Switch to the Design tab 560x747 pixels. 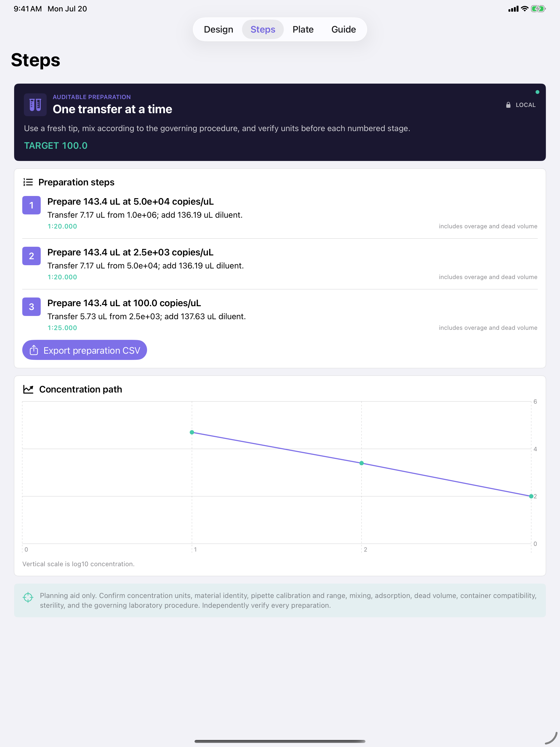click(x=218, y=29)
